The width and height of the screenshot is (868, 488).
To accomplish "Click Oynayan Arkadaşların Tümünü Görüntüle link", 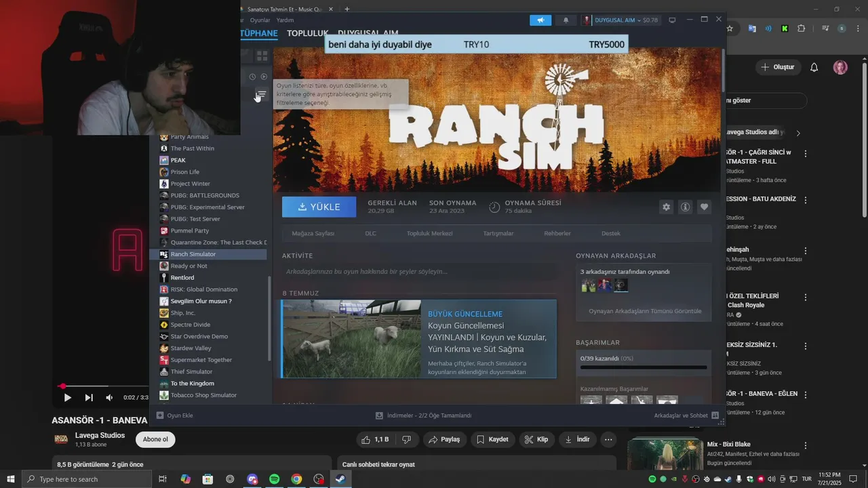I will tap(645, 311).
